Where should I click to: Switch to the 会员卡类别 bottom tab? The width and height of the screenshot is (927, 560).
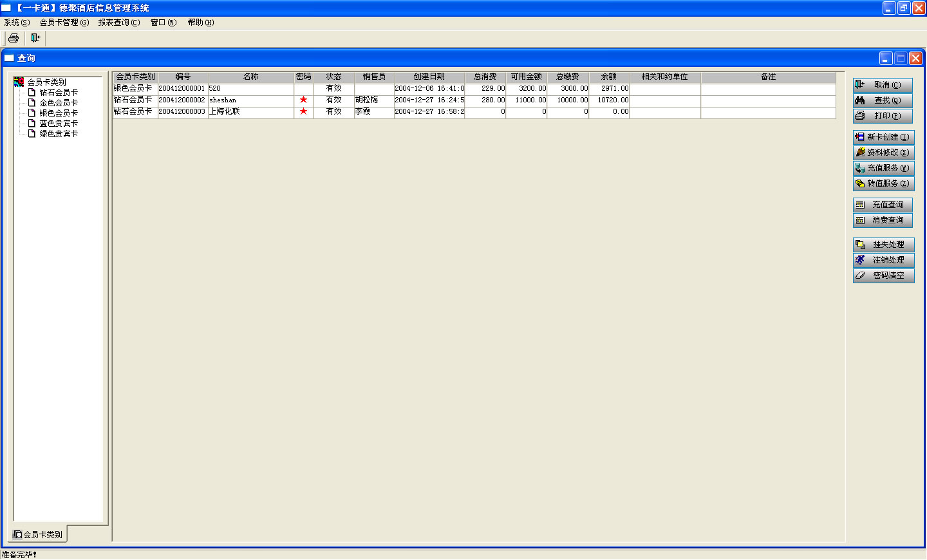pos(39,534)
